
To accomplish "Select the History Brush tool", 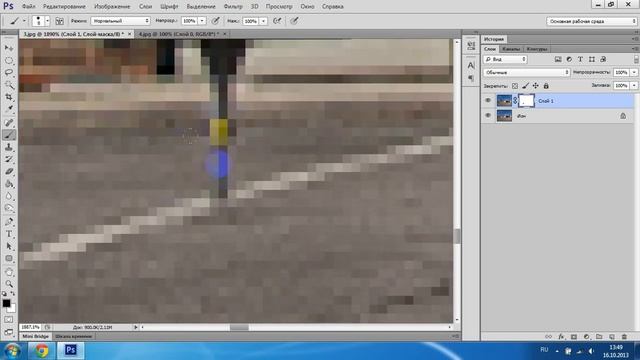I will 9,159.
